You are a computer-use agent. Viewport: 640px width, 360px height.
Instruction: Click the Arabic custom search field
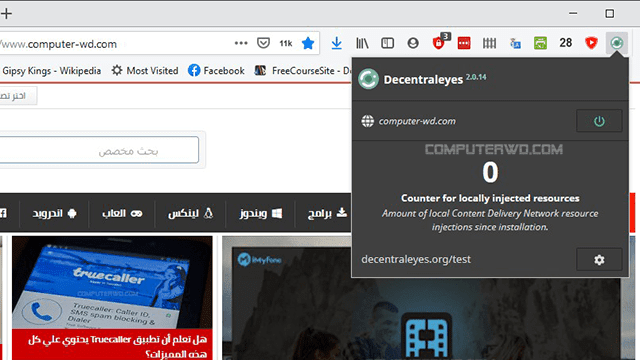(99, 150)
